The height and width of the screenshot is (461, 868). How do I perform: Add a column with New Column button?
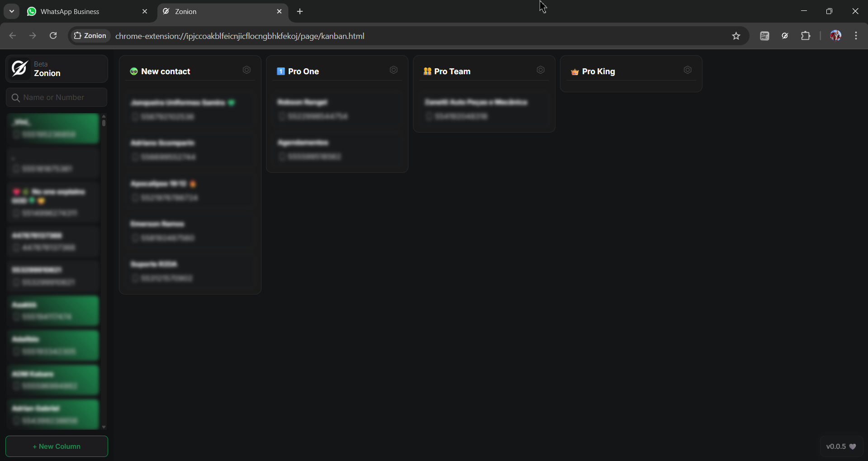pyautogui.click(x=57, y=447)
